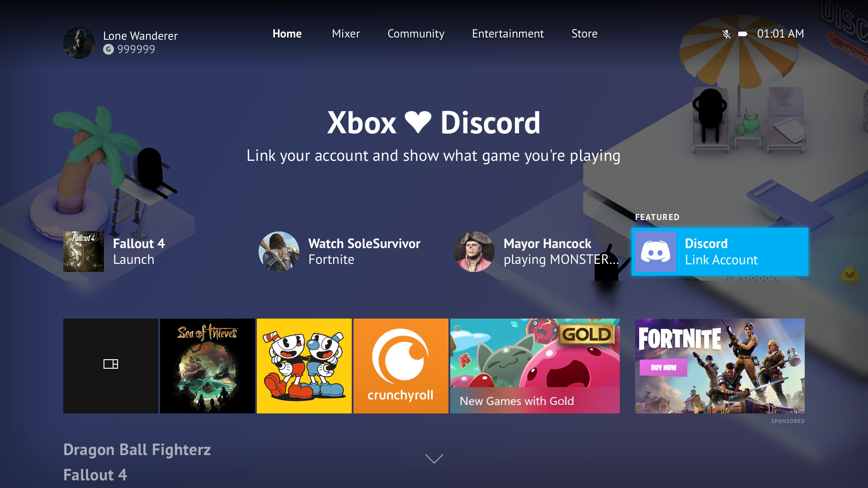Open the Cuphead game icon
The height and width of the screenshot is (488, 868).
tap(304, 366)
